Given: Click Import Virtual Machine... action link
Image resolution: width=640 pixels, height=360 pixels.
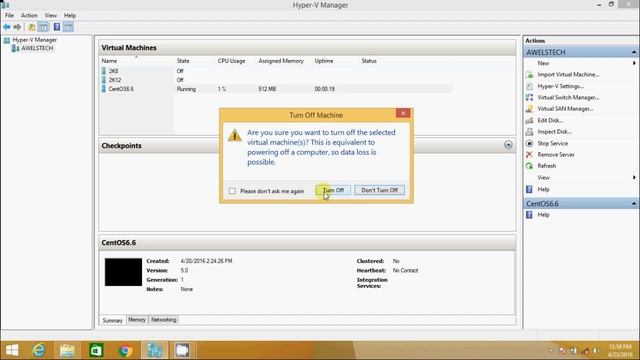Looking at the screenshot, I should click(x=568, y=75).
